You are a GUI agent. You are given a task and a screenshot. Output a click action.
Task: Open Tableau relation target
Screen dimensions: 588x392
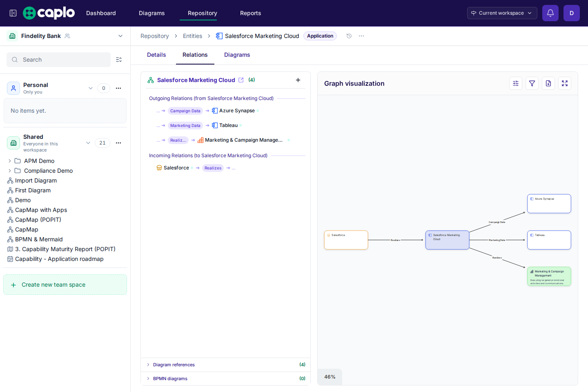(x=228, y=125)
